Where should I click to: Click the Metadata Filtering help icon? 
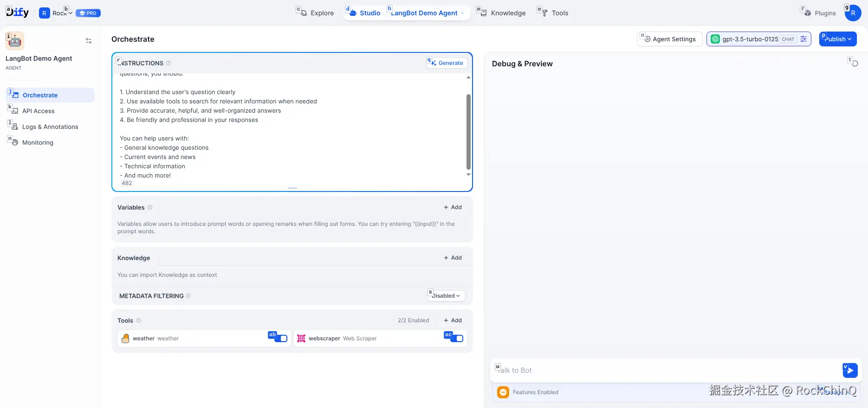pos(188,296)
